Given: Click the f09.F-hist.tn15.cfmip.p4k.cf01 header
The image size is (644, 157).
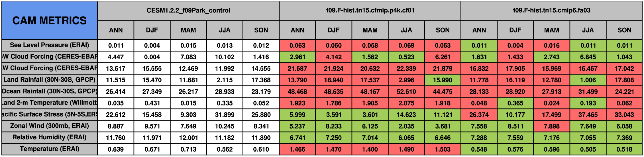Looking at the screenshot, I should coord(370,11).
